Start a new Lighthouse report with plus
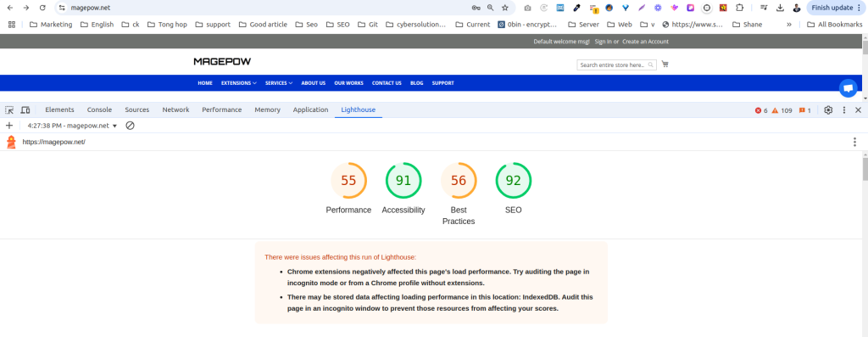The height and width of the screenshot is (337, 868). coord(8,126)
